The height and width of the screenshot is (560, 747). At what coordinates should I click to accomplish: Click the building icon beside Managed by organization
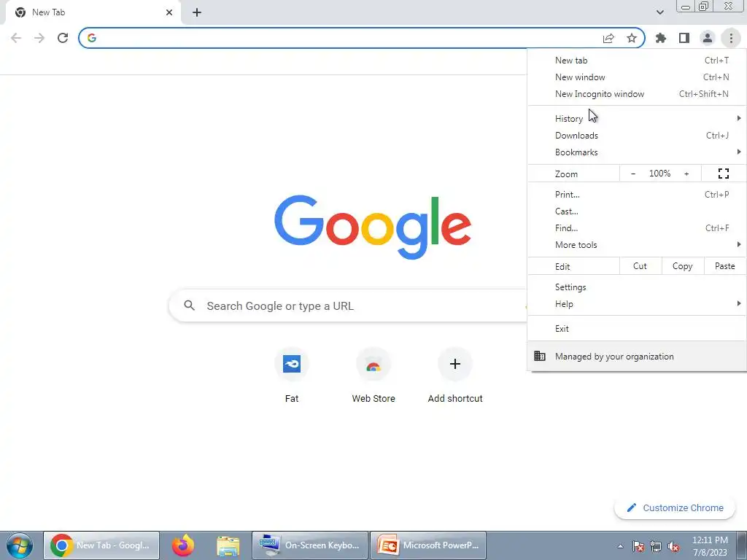540,356
